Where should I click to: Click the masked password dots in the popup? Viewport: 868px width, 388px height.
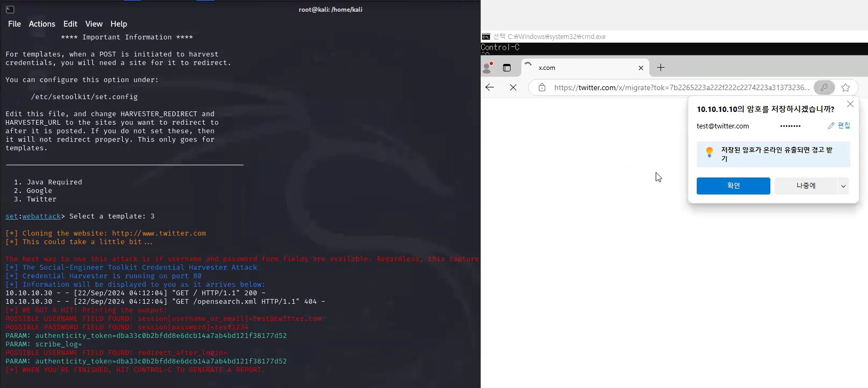click(790, 126)
